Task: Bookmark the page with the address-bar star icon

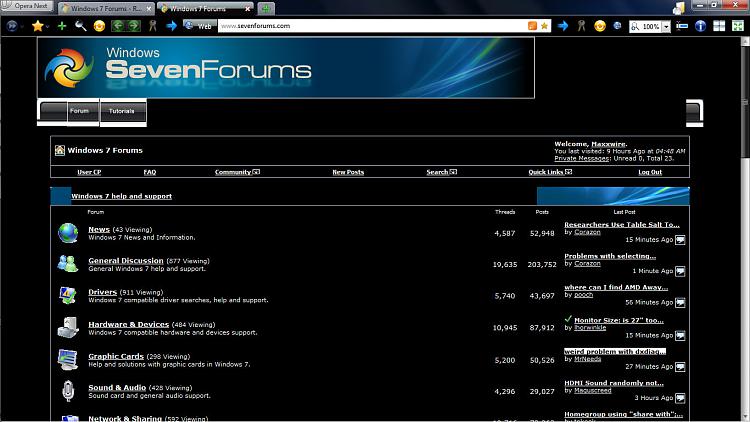Action: 544,26
